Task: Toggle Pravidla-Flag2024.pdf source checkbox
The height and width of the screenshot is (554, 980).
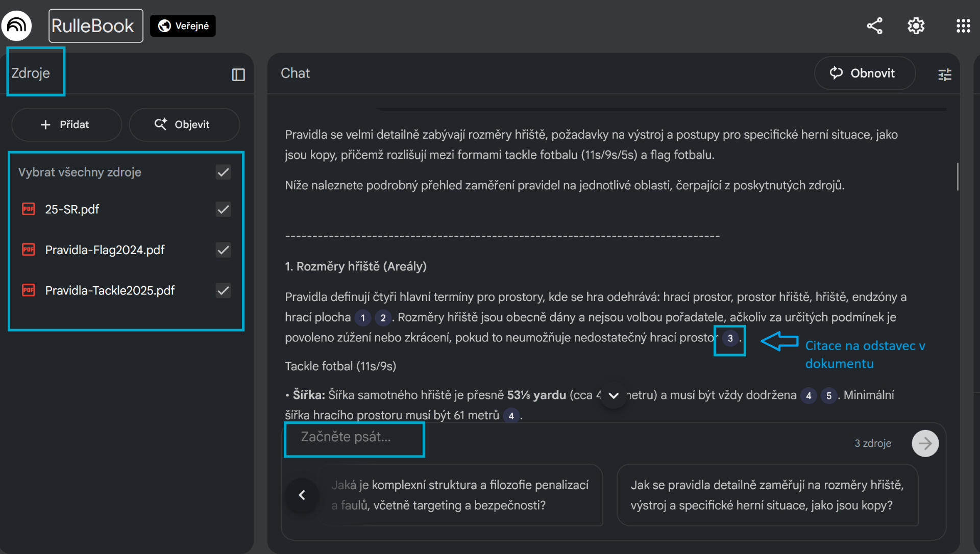Action: point(223,250)
